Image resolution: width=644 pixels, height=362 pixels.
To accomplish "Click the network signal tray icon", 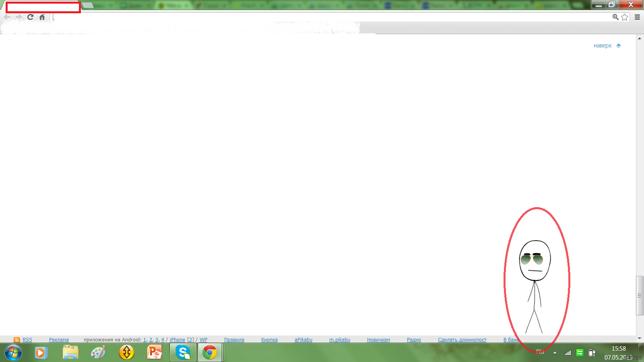I will click(x=568, y=353).
